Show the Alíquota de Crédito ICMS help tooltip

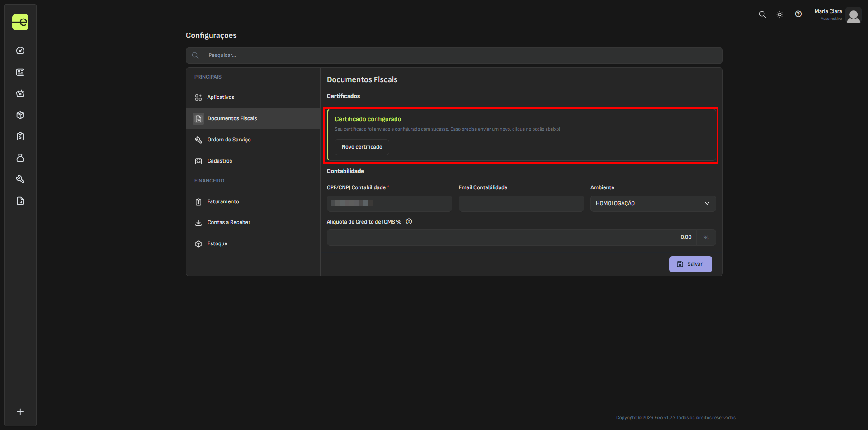click(x=409, y=222)
